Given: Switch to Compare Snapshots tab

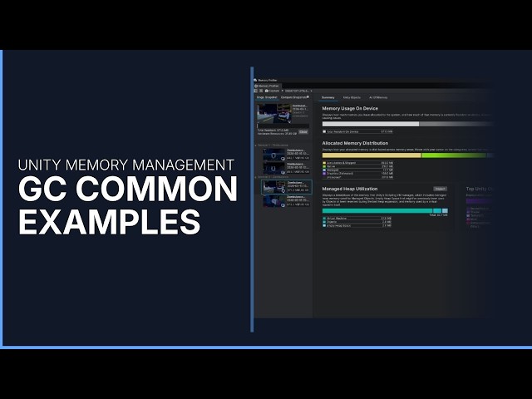Looking at the screenshot, I should click(293, 97).
